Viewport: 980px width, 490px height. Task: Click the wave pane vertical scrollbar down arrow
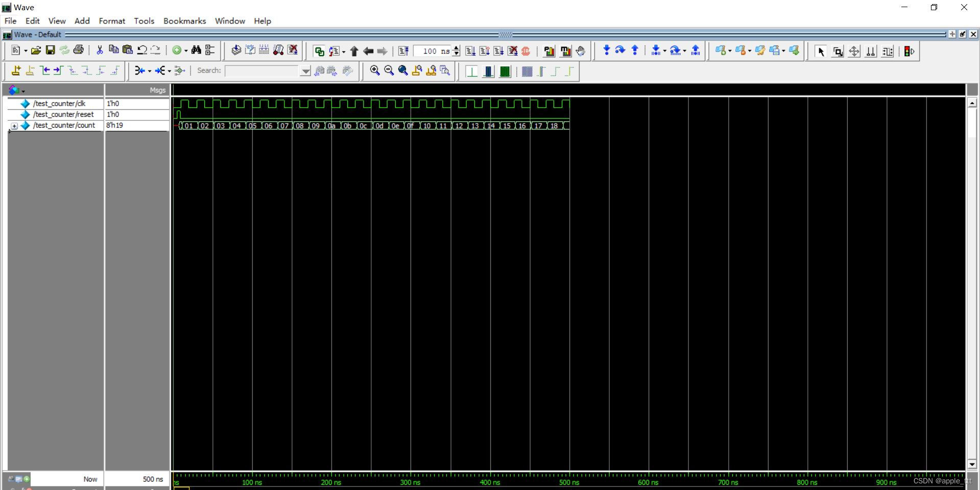click(x=972, y=464)
